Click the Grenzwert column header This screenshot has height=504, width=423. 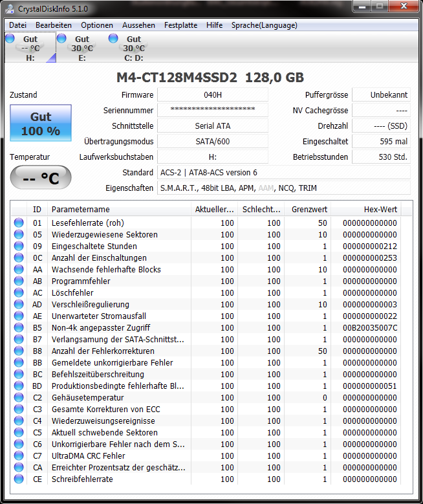coord(308,210)
